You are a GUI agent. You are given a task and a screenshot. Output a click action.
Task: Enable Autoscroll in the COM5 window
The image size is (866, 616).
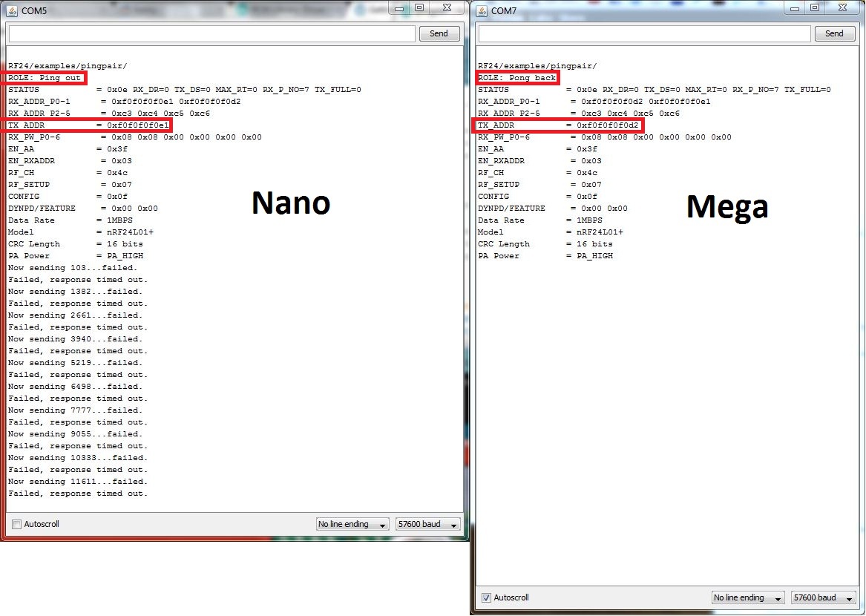[16, 524]
